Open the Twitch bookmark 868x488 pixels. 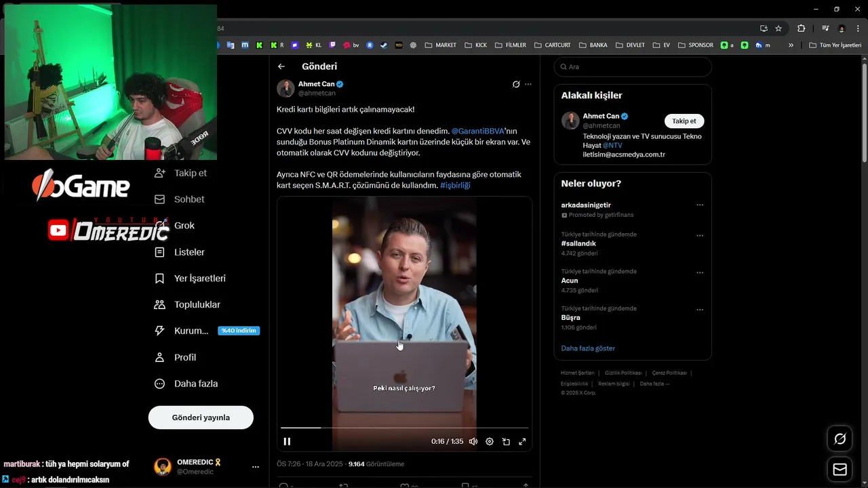click(332, 45)
